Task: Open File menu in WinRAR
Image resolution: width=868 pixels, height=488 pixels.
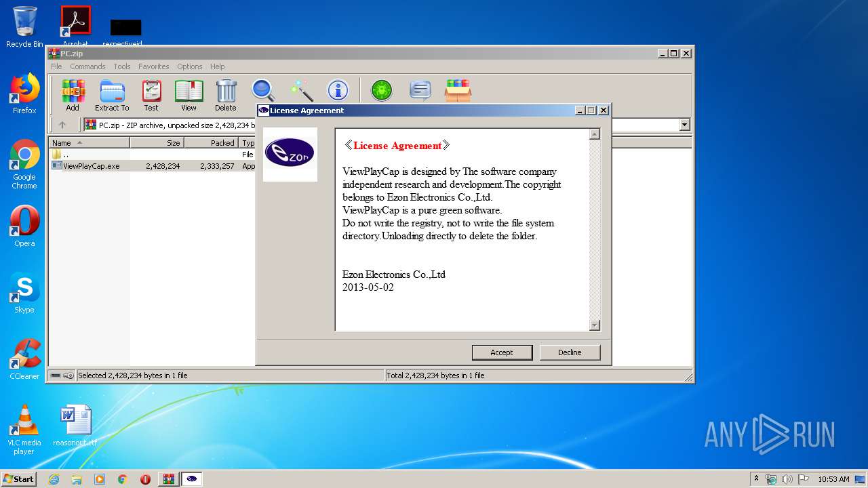Action: click(56, 66)
